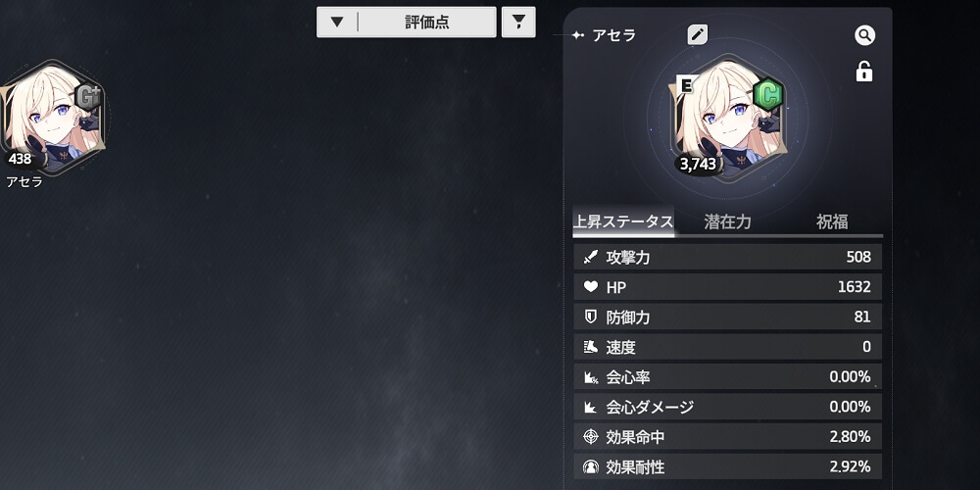Click the pencil edit icon beside アセラ
This screenshot has height=490, width=980.
pyautogui.click(x=698, y=35)
